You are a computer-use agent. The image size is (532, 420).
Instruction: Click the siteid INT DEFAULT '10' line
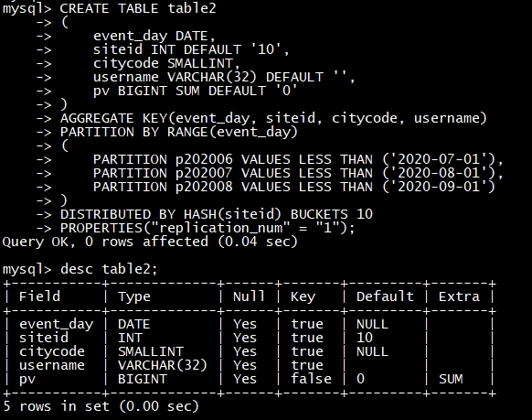[x=191, y=49]
